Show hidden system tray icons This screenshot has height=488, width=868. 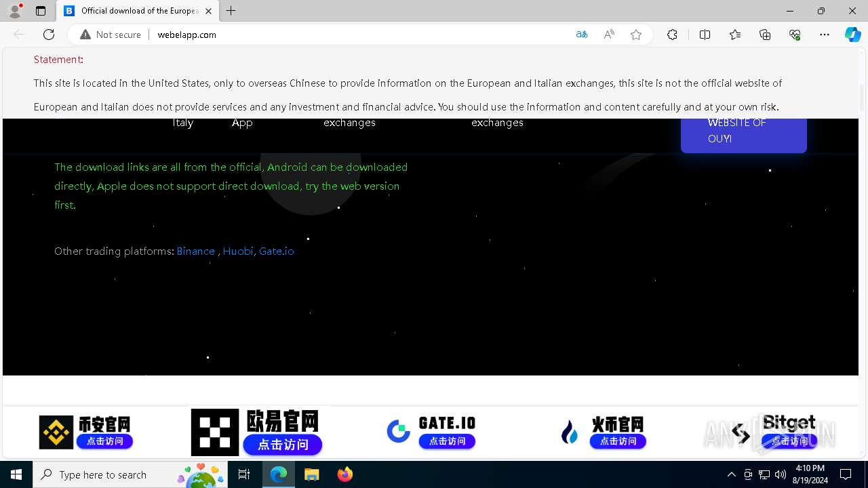click(731, 474)
